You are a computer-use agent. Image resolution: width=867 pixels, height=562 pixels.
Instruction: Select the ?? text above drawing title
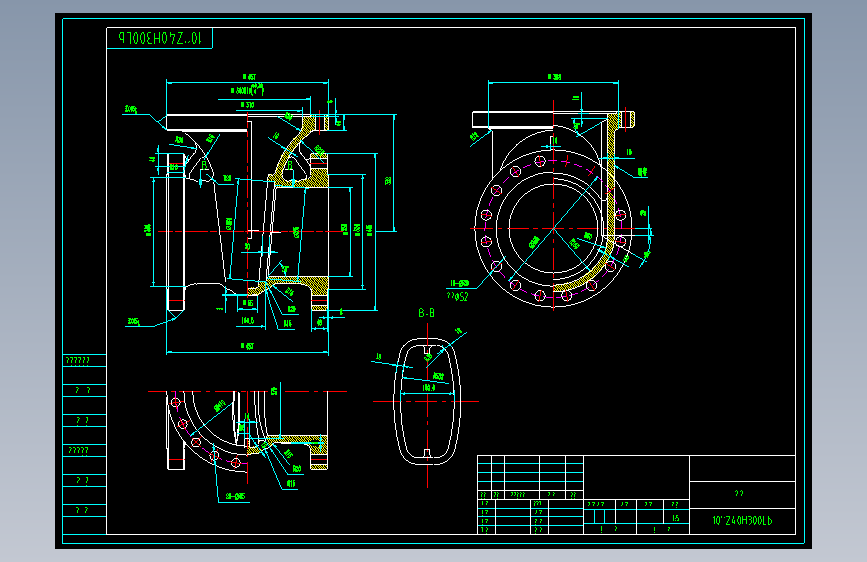(x=739, y=493)
